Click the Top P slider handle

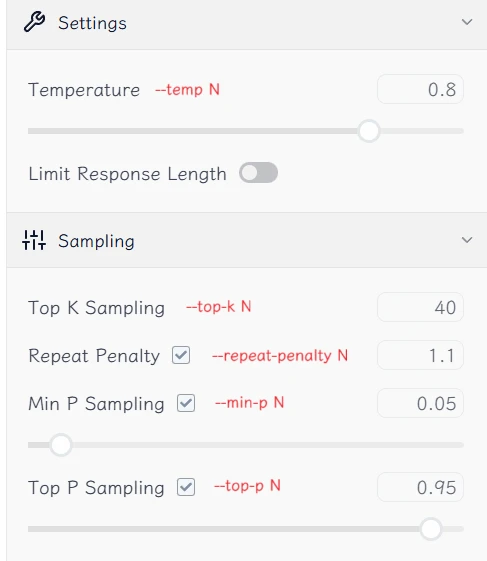click(431, 529)
